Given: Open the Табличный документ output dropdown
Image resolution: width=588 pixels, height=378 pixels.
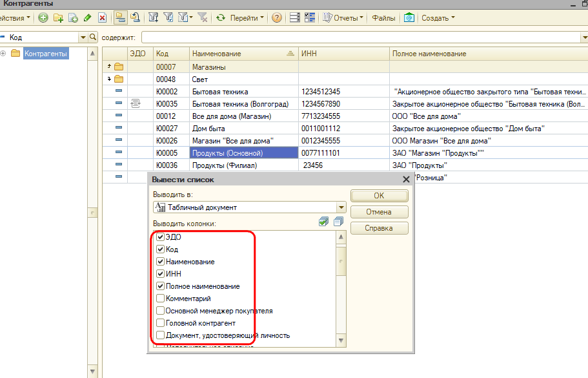Looking at the screenshot, I should click(x=341, y=207).
